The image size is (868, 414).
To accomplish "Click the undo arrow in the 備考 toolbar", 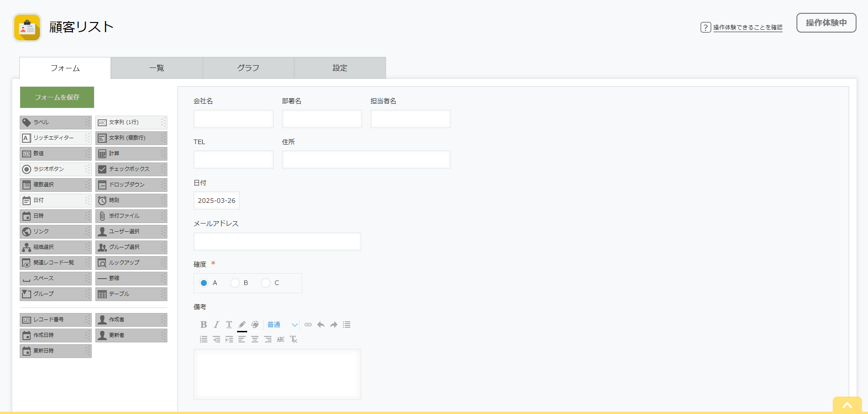I will (321, 324).
